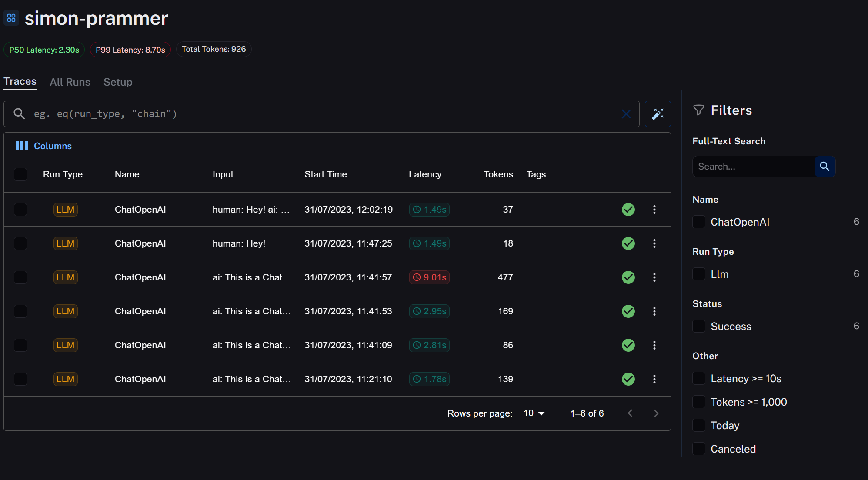
Task: Click the magic wand query builder icon
Action: (x=658, y=114)
